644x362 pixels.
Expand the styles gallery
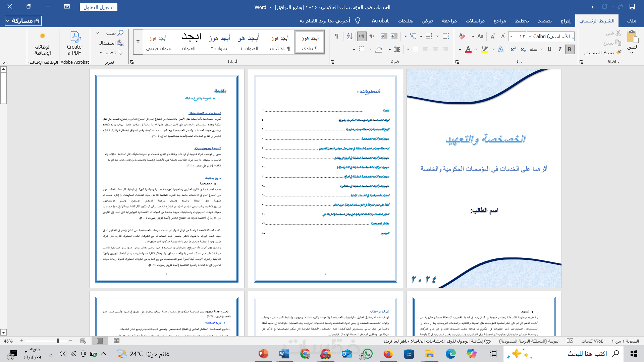[x=138, y=42]
